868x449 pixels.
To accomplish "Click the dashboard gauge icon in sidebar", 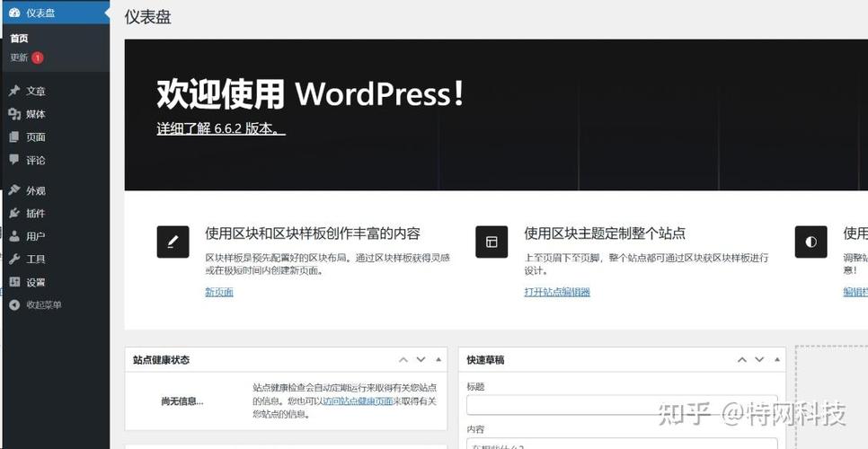I will 14,13.
